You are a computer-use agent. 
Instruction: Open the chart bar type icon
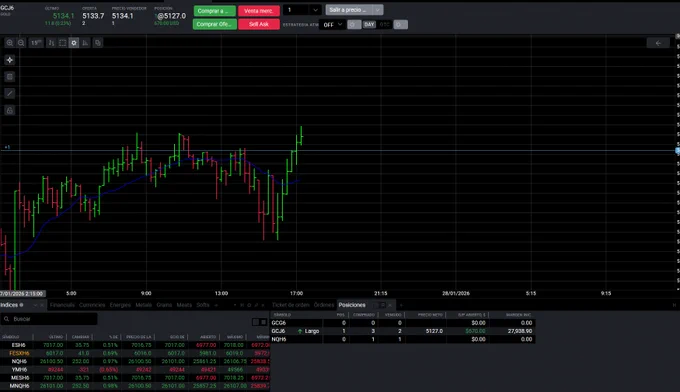click(x=51, y=42)
